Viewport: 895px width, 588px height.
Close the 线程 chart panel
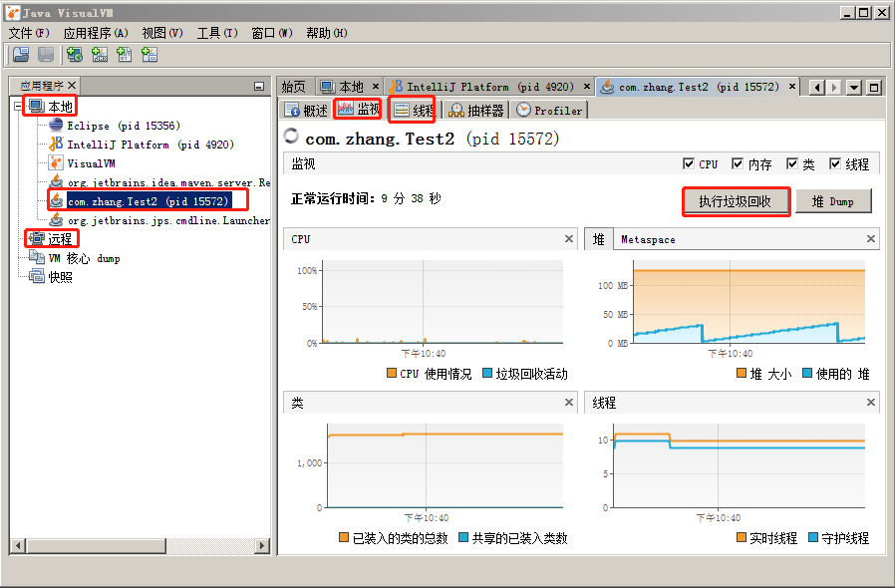click(871, 402)
